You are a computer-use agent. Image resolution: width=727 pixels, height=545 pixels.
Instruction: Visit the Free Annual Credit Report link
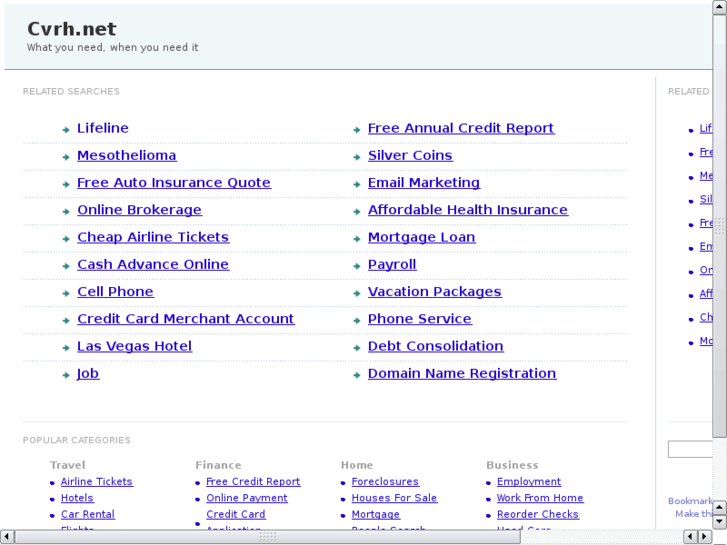(460, 128)
